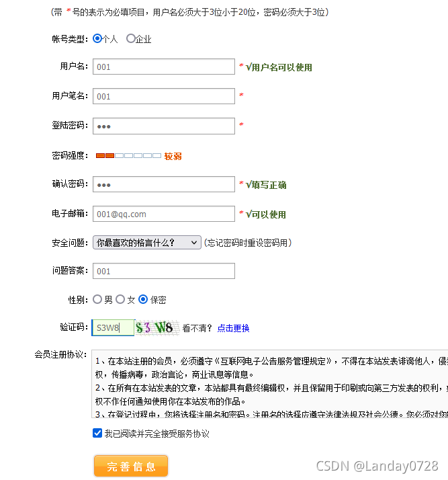Click the √用户名可以使用 validation message

tap(279, 67)
